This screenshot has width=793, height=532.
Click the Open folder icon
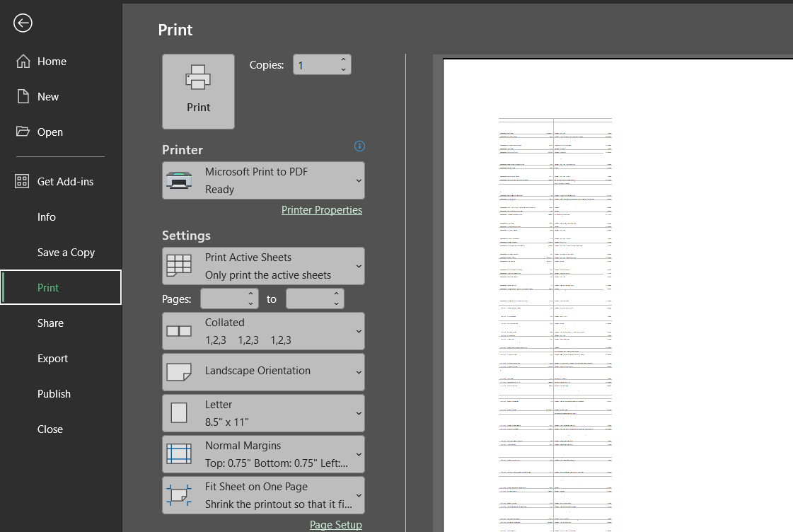point(22,132)
